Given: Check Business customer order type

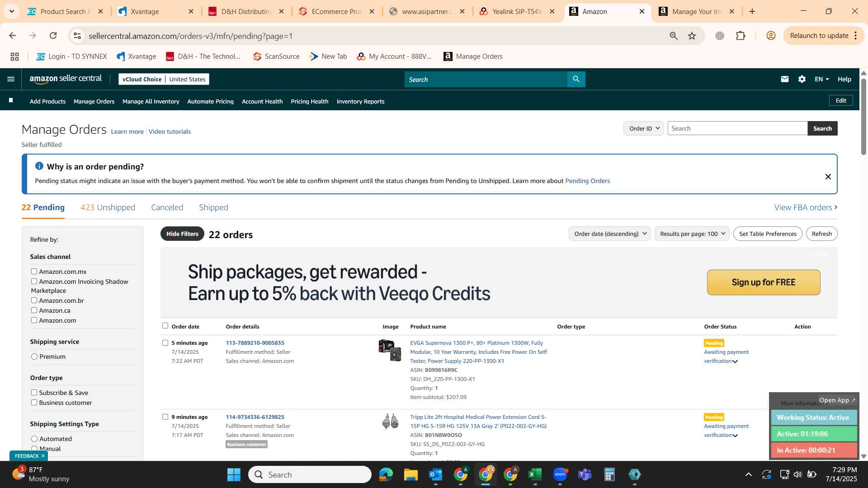Looking at the screenshot, I should click(x=34, y=403).
